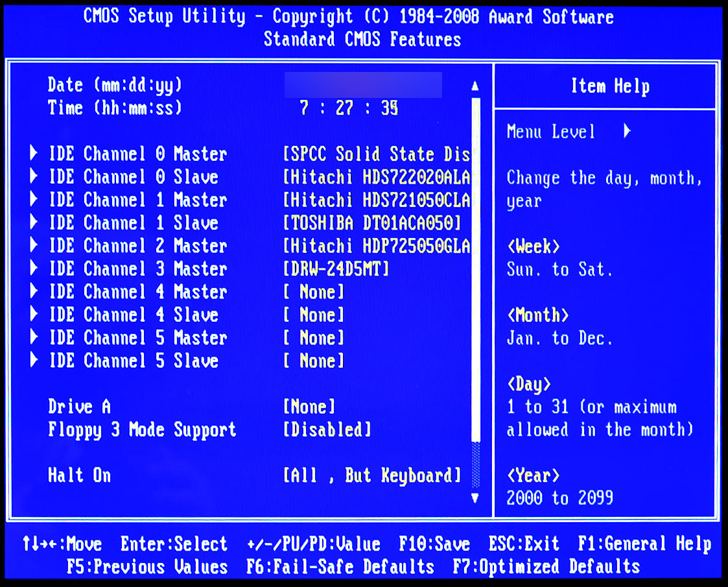This screenshot has width=728, height=587.
Task: Select the seconds value in Time
Action: [x=390, y=108]
